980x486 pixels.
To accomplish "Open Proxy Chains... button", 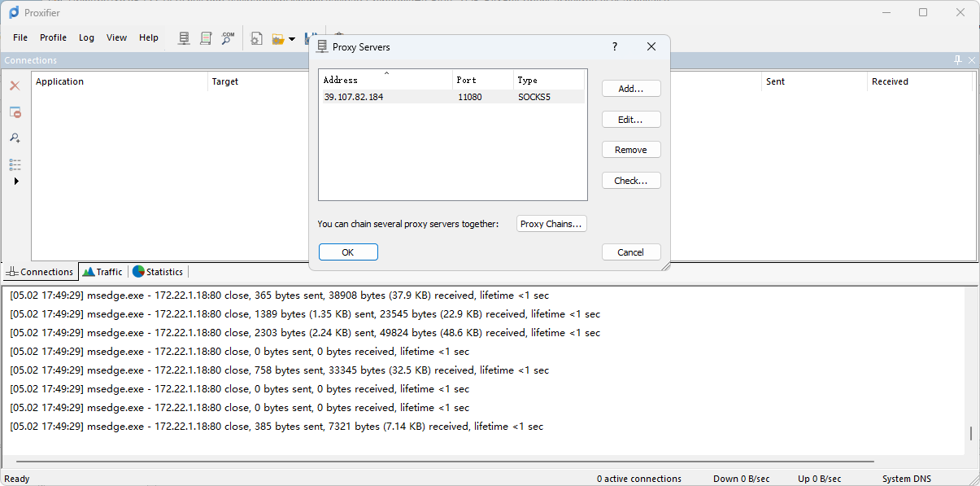I will point(552,224).
